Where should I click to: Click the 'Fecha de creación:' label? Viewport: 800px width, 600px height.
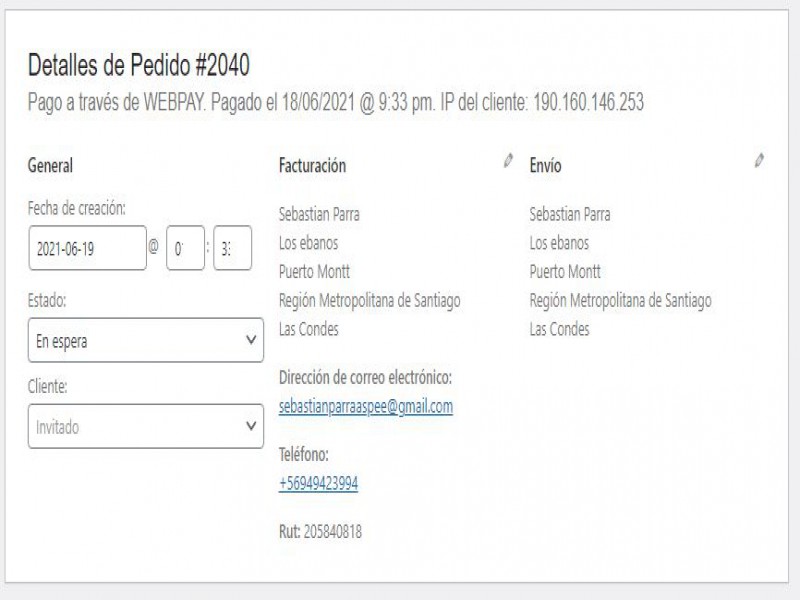(x=76, y=208)
